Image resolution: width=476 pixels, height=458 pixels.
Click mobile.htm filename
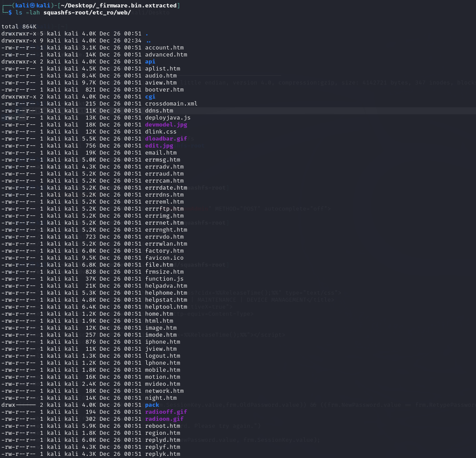(x=163, y=370)
